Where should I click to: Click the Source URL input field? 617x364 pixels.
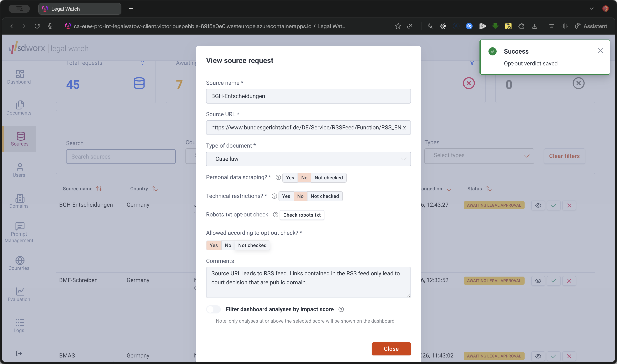308,128
